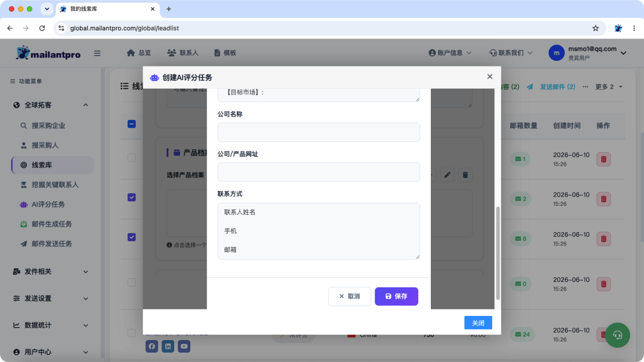644x362 pixels.
Task: Click 发送邮件 (2) action link
Action: click(551, 87)
